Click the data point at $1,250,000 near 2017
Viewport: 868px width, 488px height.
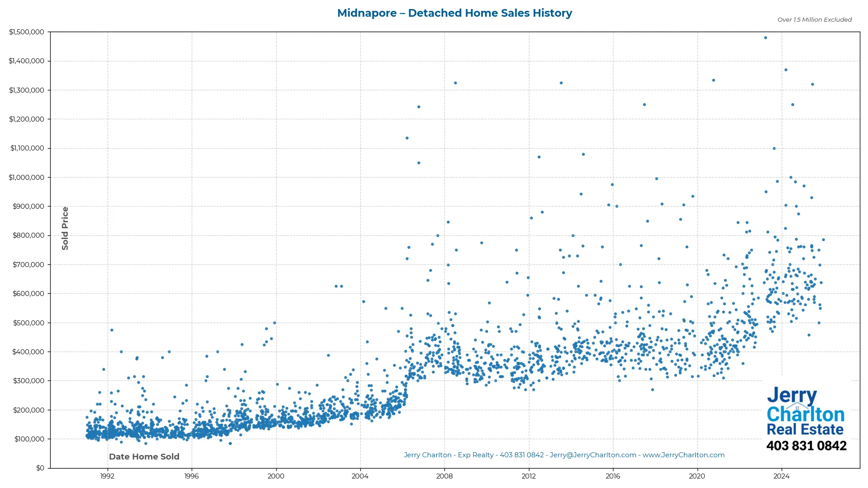(645, 104)
